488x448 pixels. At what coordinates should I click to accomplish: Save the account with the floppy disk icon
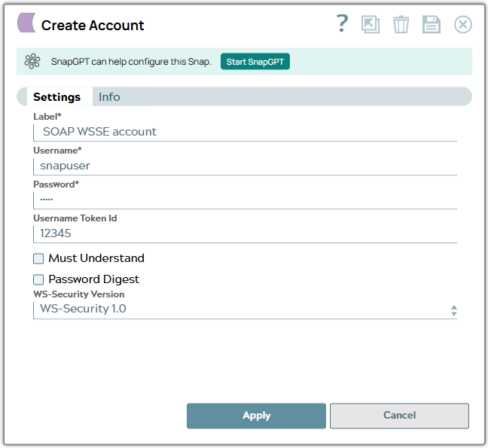coord(432,24)
